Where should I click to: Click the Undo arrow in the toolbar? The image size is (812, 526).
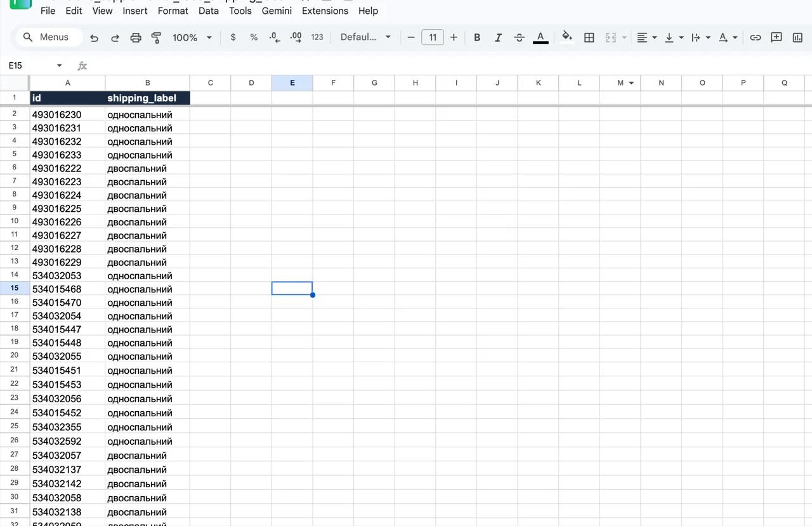(95, 38)
